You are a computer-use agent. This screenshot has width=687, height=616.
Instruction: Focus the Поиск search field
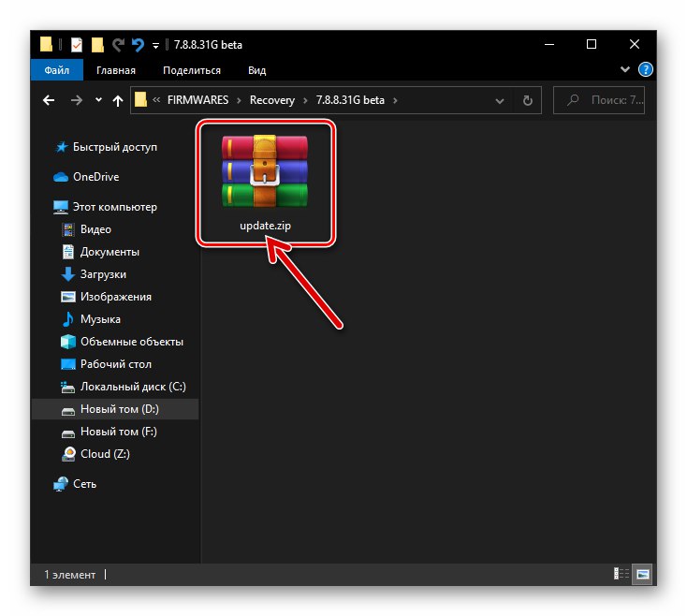click(x=598, y=100)
